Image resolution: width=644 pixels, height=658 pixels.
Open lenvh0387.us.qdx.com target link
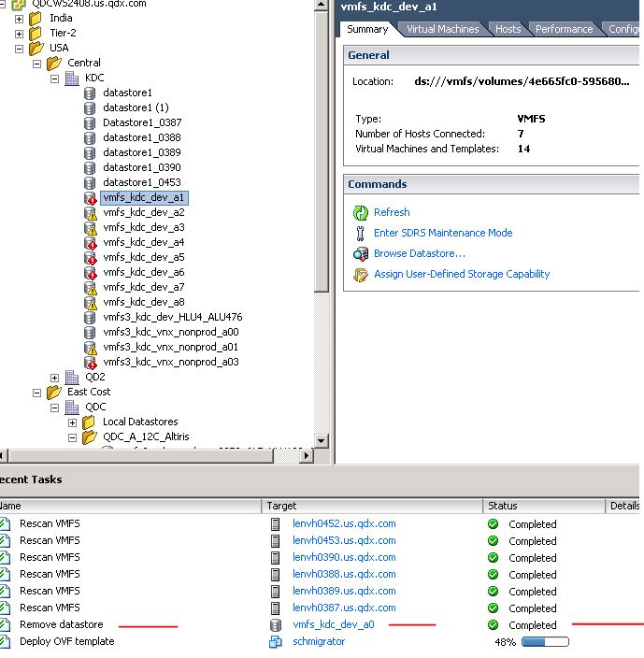pyautogui.click(x=344, y=608)
